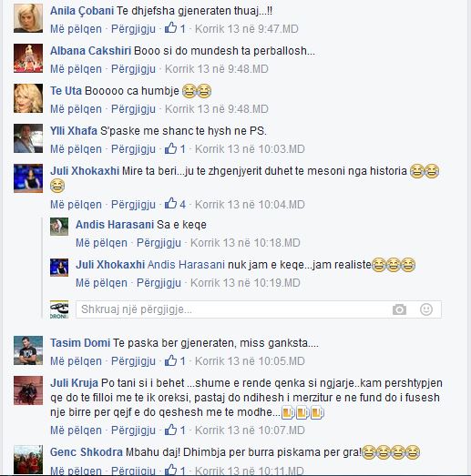The width and height of the screenshot is (471, 476).
Task: Click the tagged Andis Harasani mention in Juli's reply
Action: click(x=186, y=265)
